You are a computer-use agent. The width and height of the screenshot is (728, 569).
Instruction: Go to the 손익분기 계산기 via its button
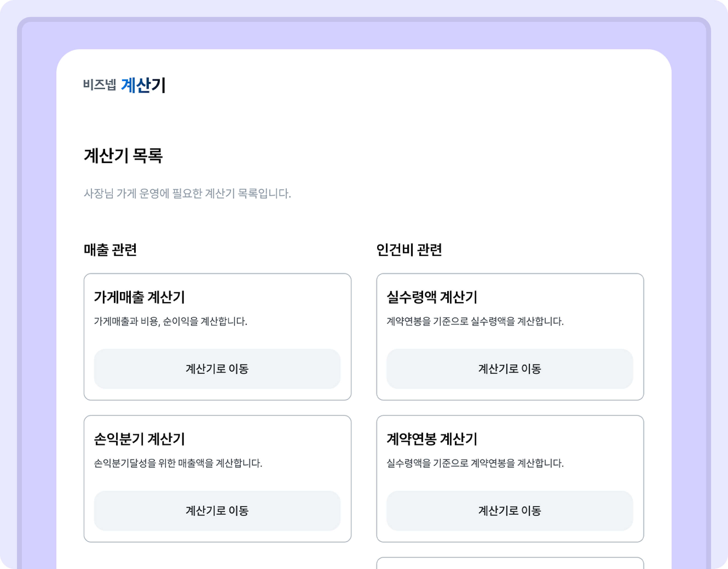(217, 511)
